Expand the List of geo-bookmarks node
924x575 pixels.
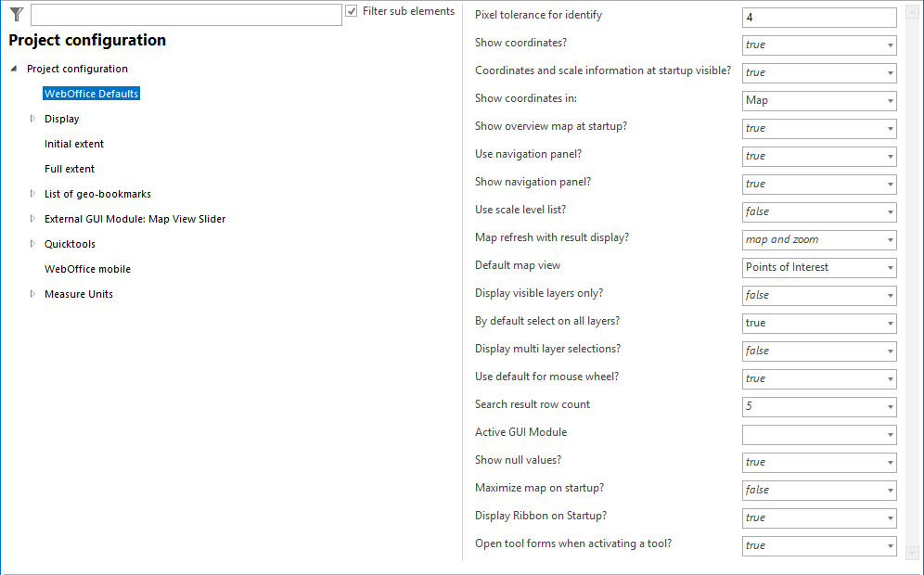pos(32,194)
